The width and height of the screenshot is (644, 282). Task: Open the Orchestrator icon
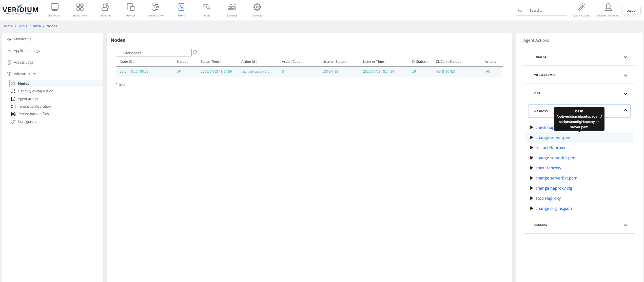156,8
